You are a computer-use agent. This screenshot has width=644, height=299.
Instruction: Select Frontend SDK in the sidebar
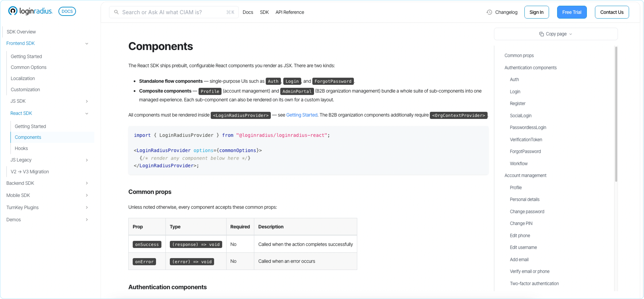[21, 43]
